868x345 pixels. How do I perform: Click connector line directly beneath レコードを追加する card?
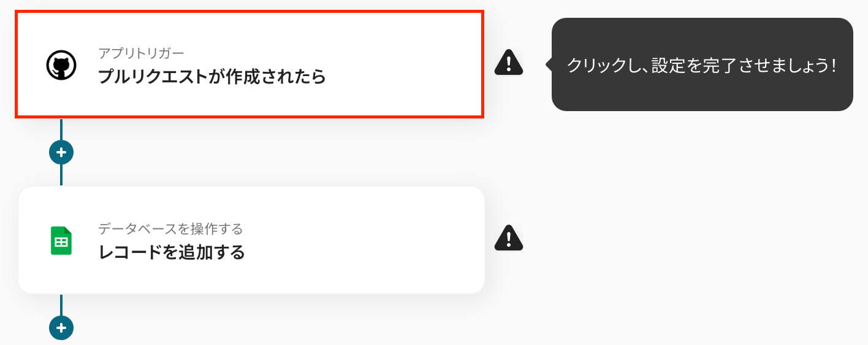point(61,304)
